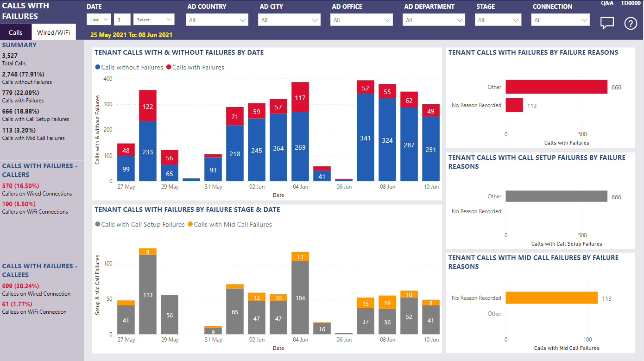Click the gray 'Other' setup failures bar

click(556, 196)
